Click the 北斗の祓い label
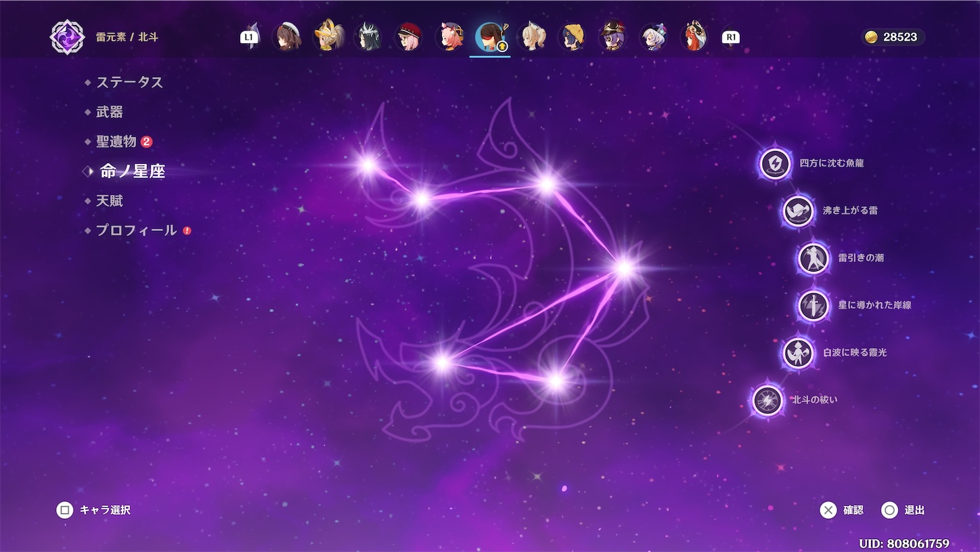This screenshot has width=980, height=552. tap(815, 400)
